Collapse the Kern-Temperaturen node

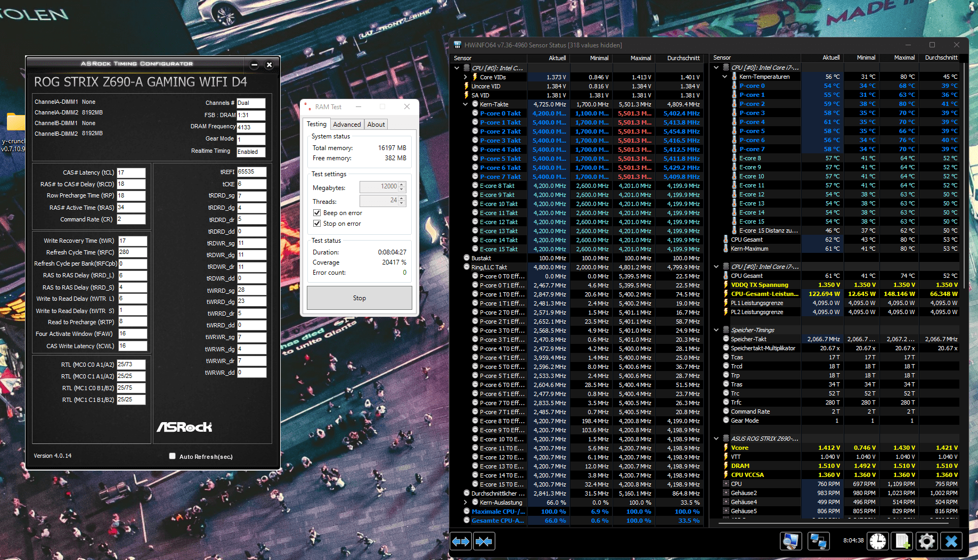click(x=724, y=77)
